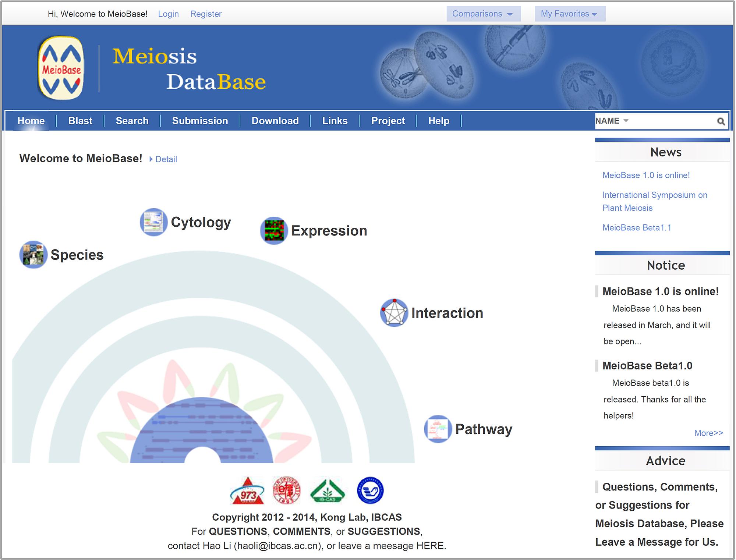Open the Links menu item
The image size is (736, 560).
pyautogui.click(x=335, y=121)
